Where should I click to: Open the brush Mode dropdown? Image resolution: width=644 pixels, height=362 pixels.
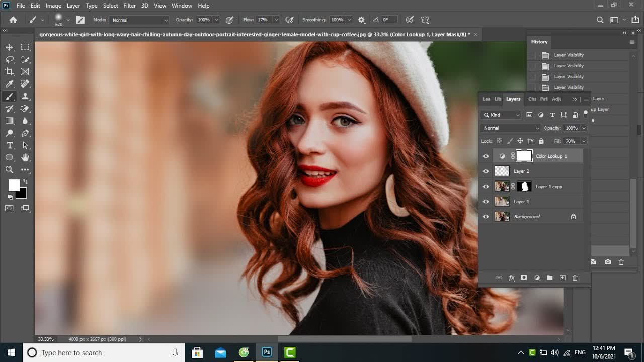point(139,20)
